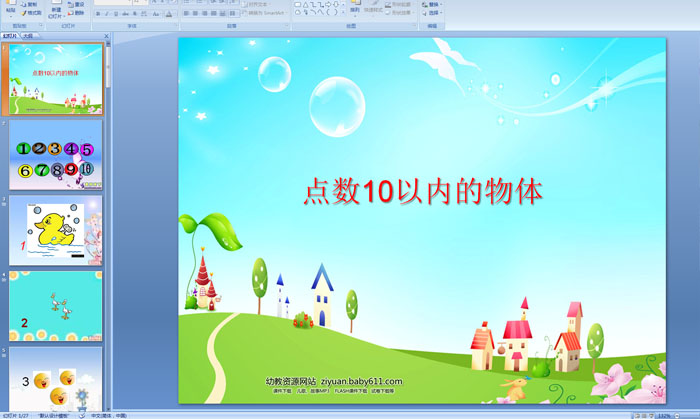The width and height of the screenshot is (700, 419).
Task: Click the Delete slide icon
Action: 76,13
